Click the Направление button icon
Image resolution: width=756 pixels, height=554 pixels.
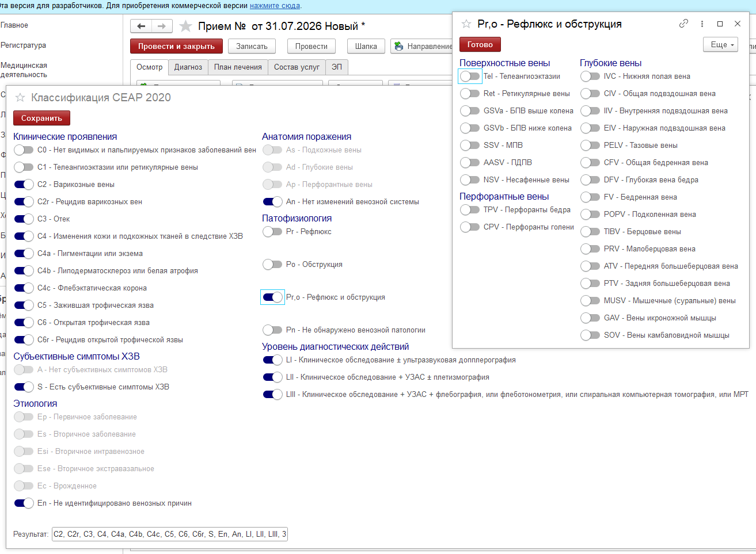[x=398, y=46]
